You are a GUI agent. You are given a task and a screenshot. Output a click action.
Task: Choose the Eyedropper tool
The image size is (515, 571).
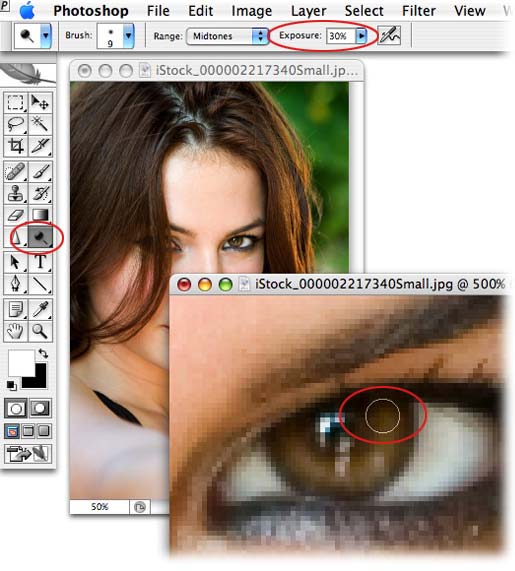click(40, 309)
